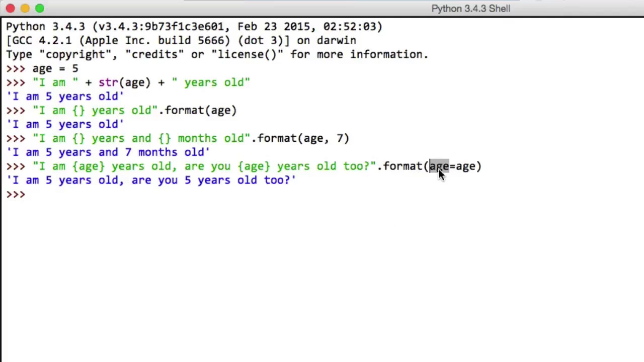644x362 pixels.
Task: Click the line 'age = 5'
Action: pyautogui.click(x=55, y=68)
